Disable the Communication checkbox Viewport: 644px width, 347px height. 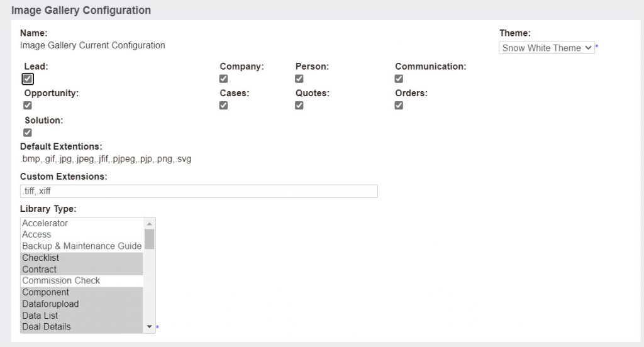point(399,79)
